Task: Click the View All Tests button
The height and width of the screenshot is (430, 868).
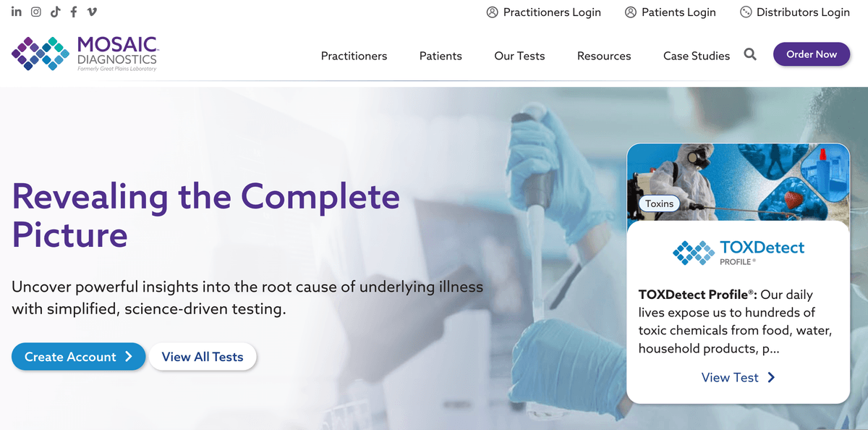Action: coord(203,357)
